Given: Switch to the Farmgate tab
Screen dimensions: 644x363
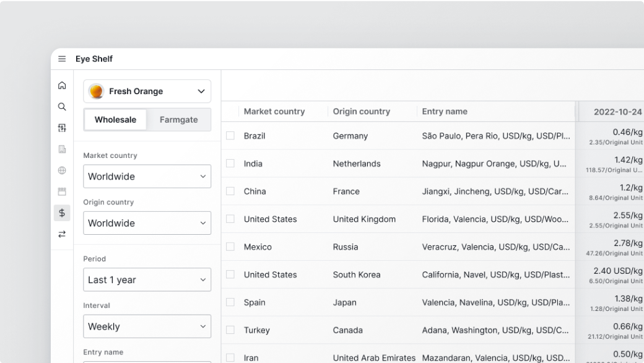Looking at the screenshot, I should point(178,120).
